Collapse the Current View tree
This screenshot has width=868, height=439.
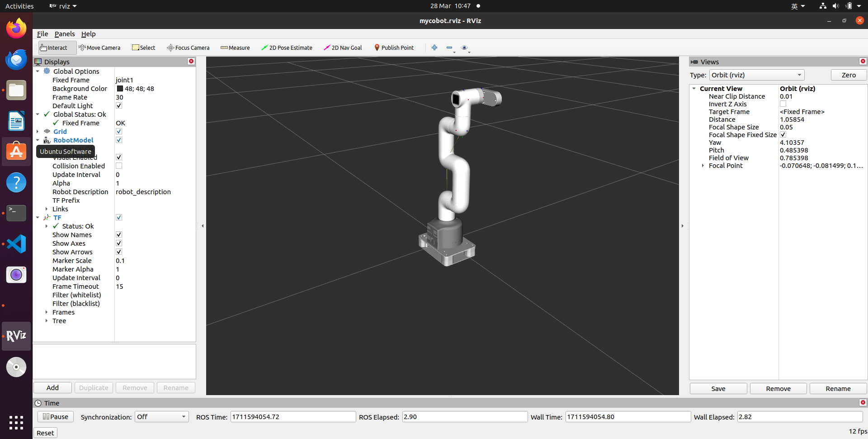tap(694, 89)
